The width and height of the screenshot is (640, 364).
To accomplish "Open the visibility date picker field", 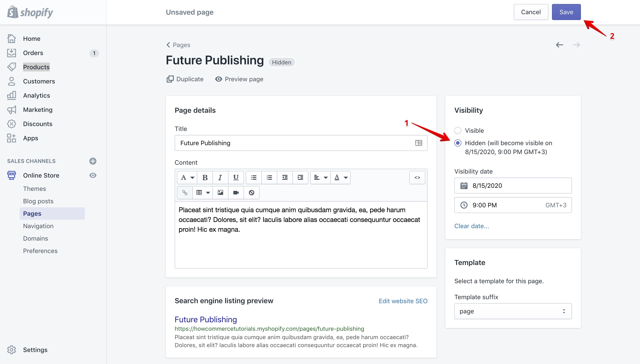I will tap(513, 186).
